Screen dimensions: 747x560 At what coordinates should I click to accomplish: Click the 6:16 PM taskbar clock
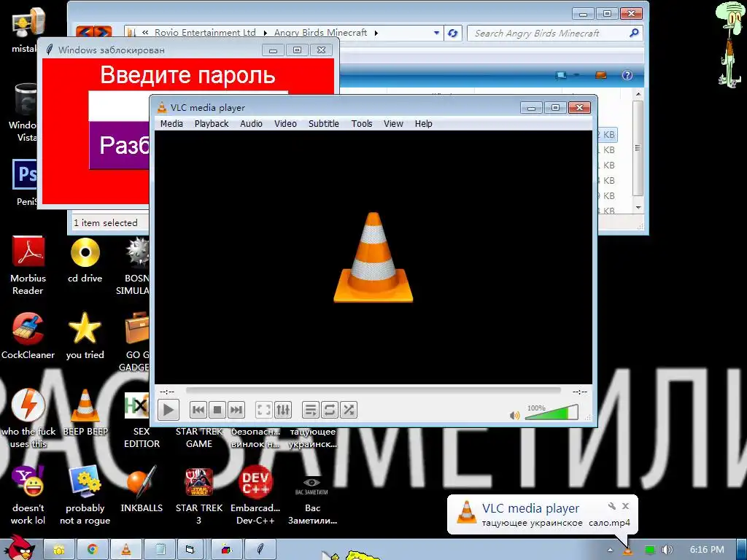coord(706,550)
